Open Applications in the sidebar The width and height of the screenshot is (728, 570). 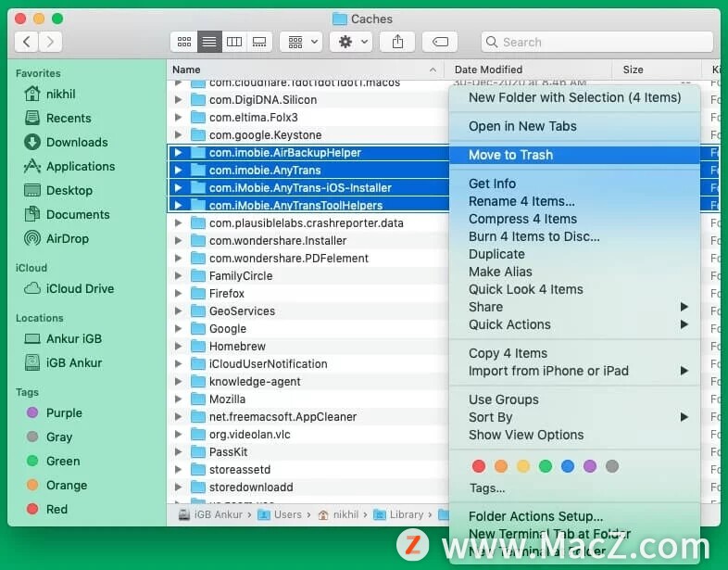69,166
